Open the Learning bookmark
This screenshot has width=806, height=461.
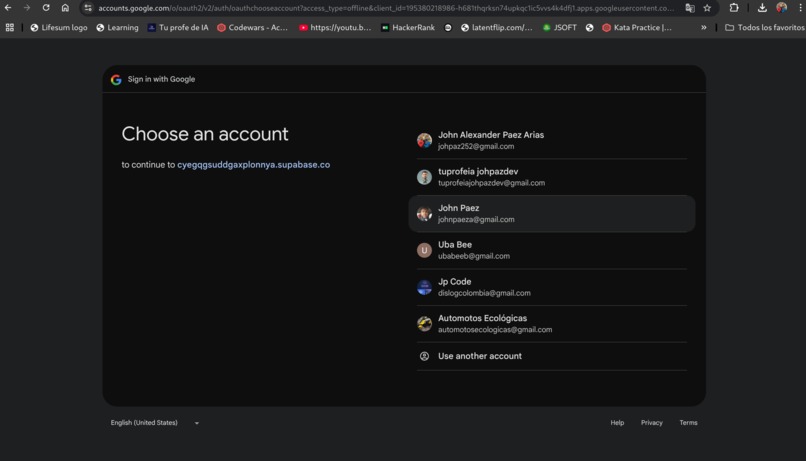[117, 28]
